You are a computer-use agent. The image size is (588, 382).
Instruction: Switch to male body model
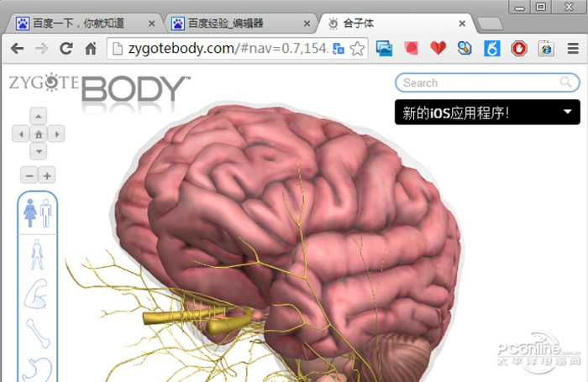[45, 213]
